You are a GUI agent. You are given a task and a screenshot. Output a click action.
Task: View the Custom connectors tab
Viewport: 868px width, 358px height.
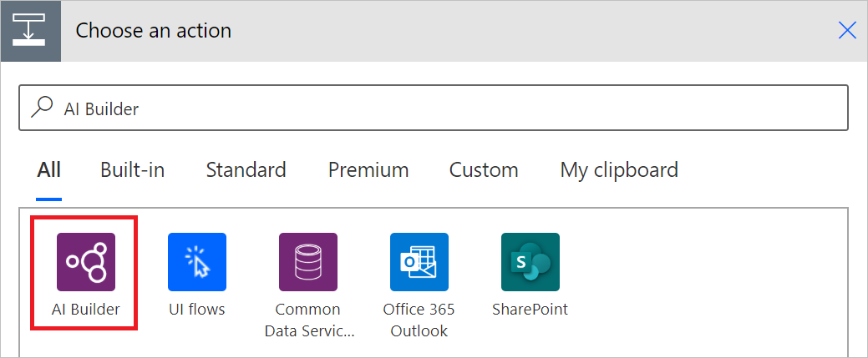coord(484,170)
